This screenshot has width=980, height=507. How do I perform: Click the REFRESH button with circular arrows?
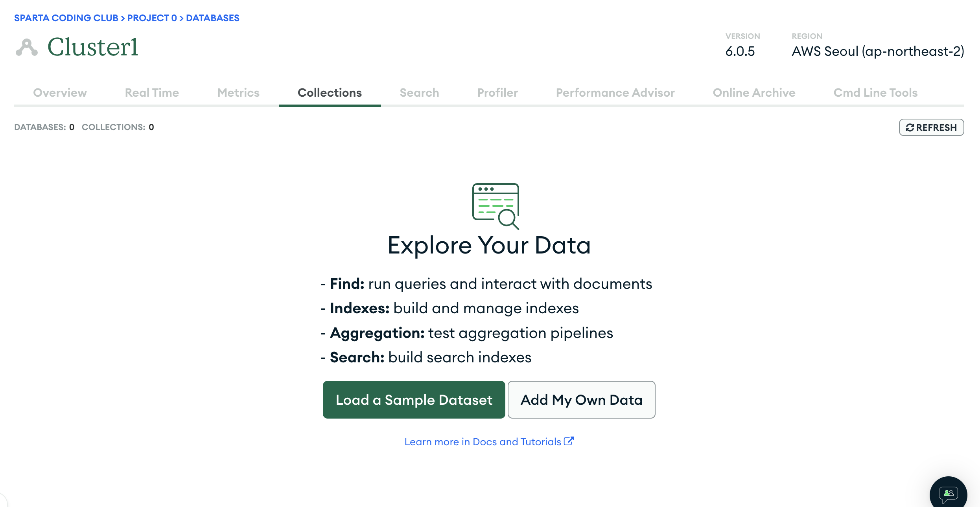[931, 127]
